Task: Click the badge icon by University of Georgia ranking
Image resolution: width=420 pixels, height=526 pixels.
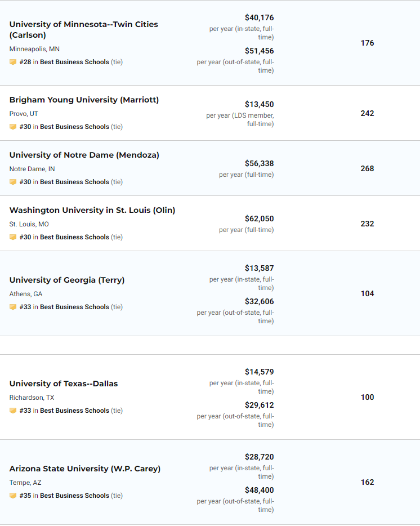Action: (x=13, y=307)
